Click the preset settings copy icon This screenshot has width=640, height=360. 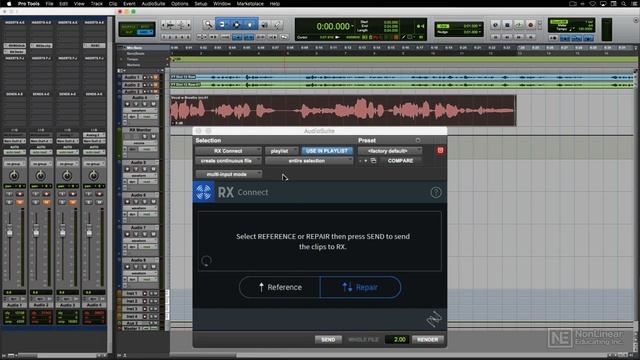point(373,161)
